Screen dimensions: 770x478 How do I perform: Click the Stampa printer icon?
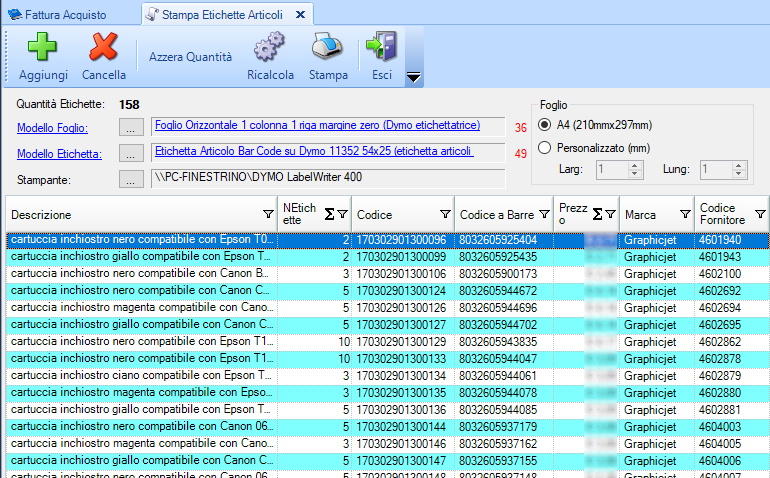(x=328, y=48)
